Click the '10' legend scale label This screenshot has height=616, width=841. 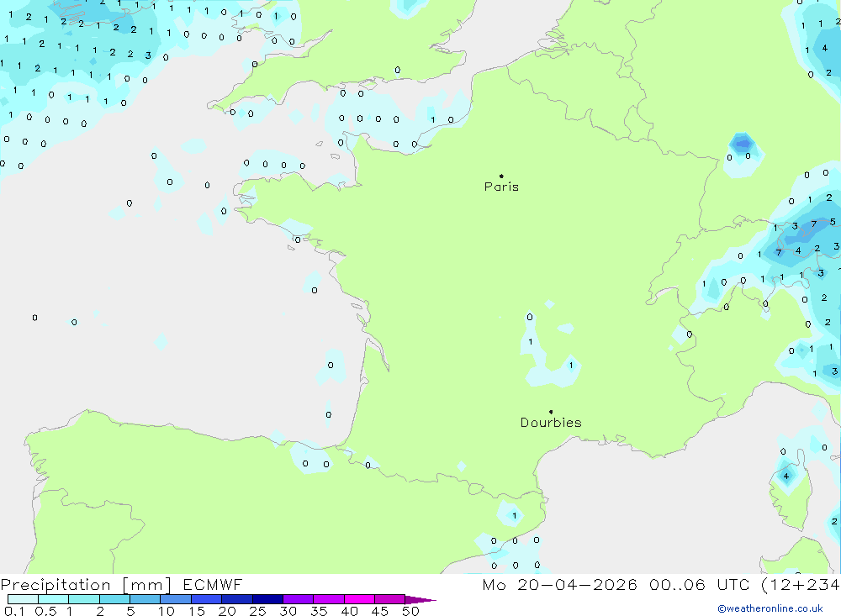(167, 611)
